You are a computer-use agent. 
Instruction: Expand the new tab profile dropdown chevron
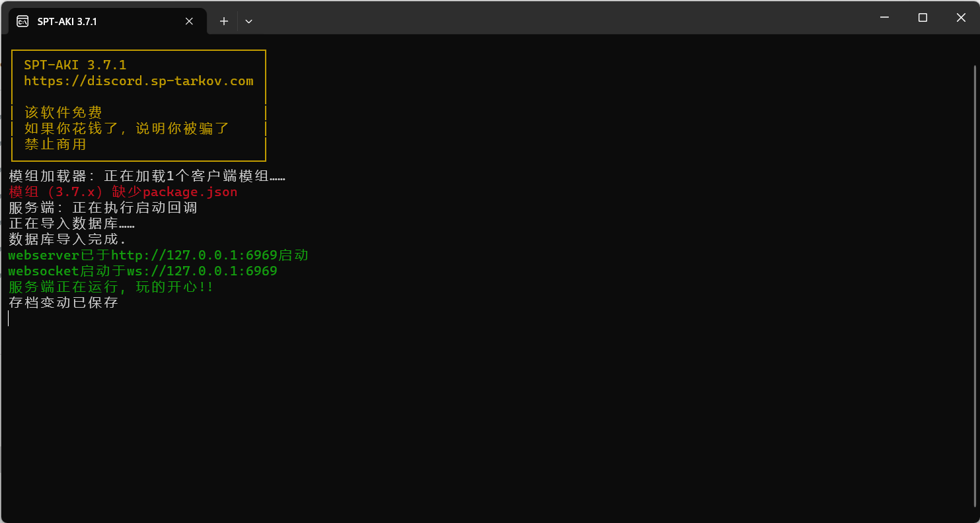point(248,21)
